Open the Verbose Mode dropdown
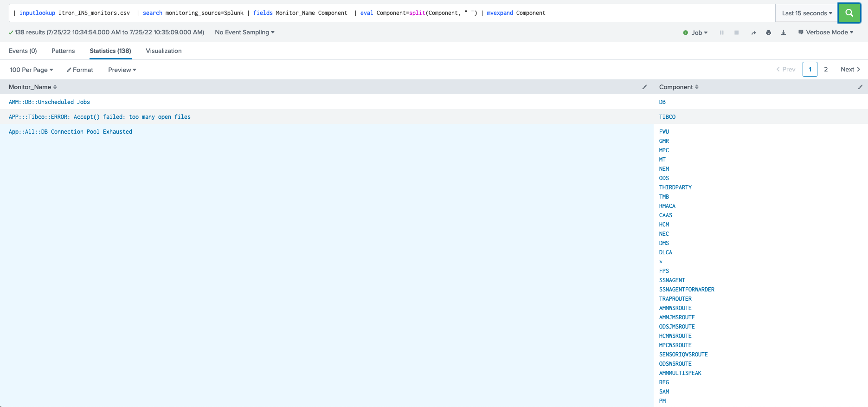The image size is (868, 407). click(826, 32)
